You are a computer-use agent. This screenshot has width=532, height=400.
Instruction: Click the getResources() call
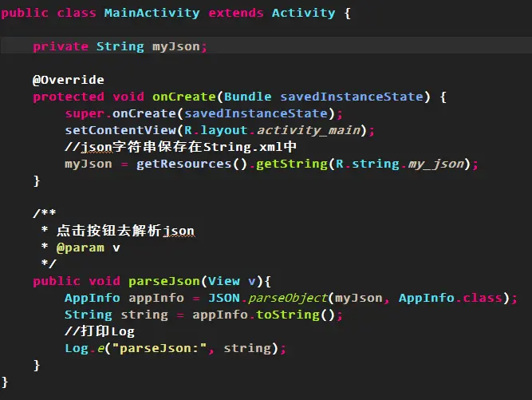pyautogui.click(x=191, y=164)
